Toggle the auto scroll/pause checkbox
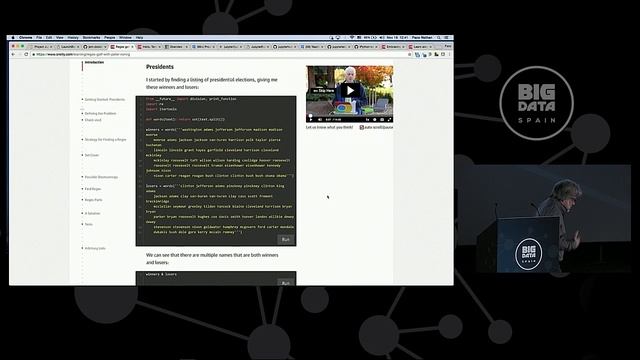Viewport: 640px width, 360px height. pyautogui.click(x=361, y=127)
